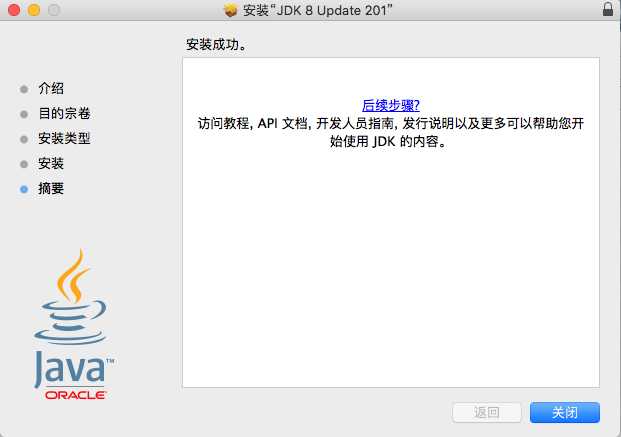This screenshot has height=437, width=621.
Task: Select the 安装类型 step in sidebar
Action: click(x=64, y=139)
